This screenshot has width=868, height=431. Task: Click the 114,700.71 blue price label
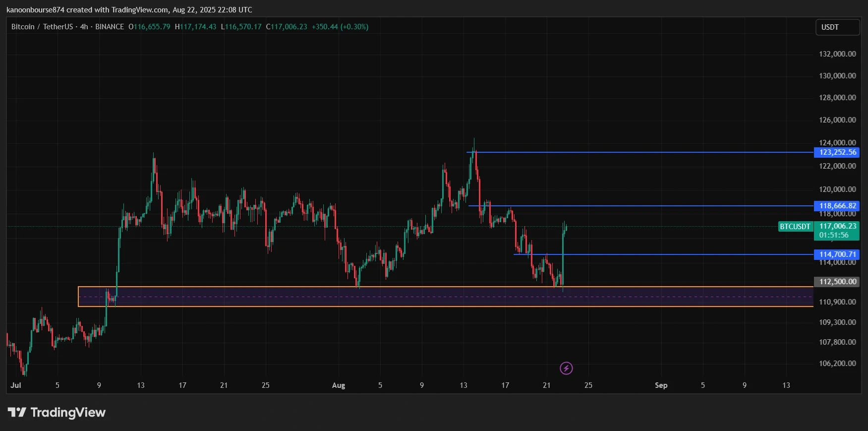[837, 254]
